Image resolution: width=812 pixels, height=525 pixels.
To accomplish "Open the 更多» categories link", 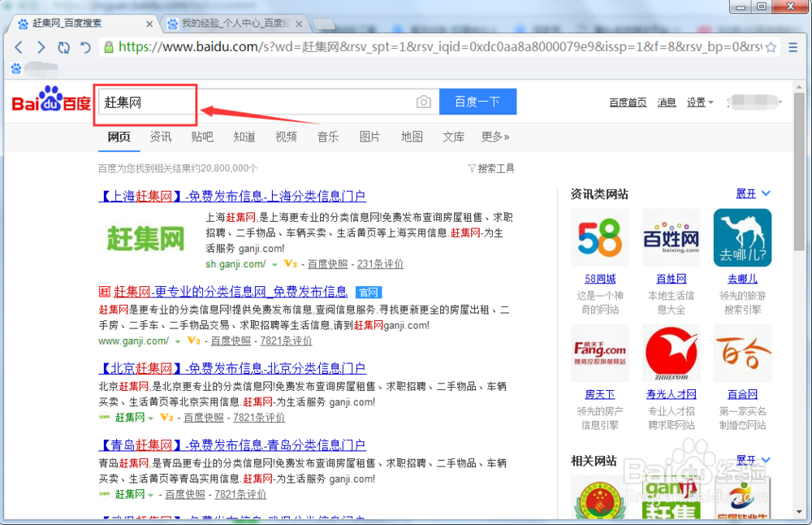I will click(x=495, y=137).
